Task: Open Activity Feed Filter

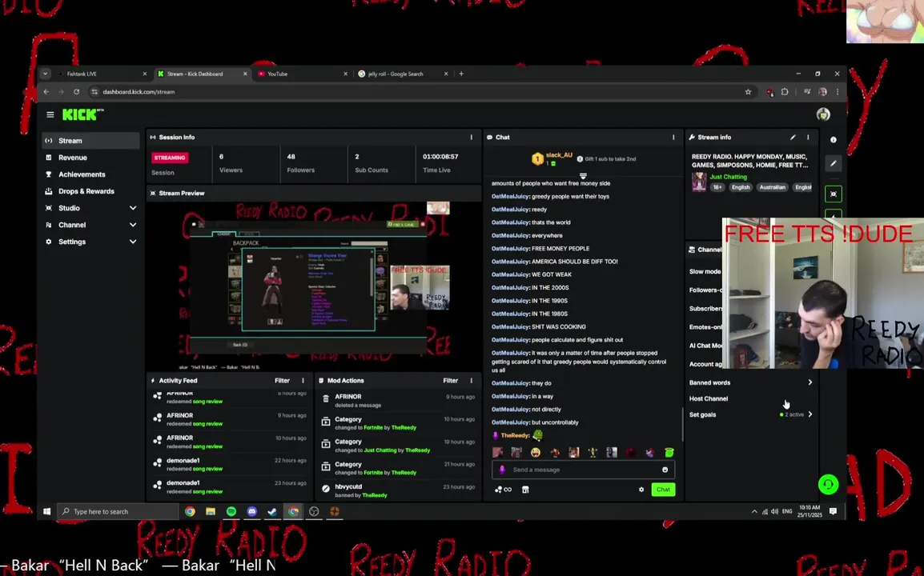Action: tap(283, 381)
